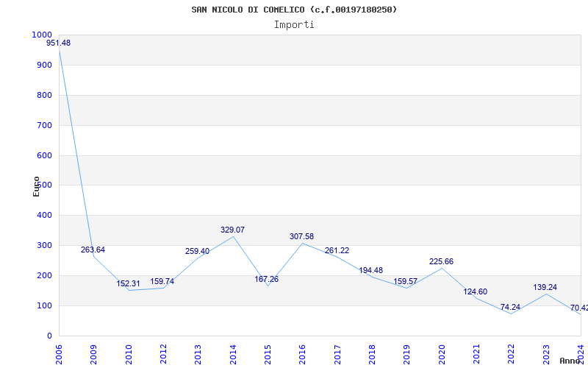Click the 900 y-axis tick label
This screenshot has height=368, width=588.
click(44, 65)
